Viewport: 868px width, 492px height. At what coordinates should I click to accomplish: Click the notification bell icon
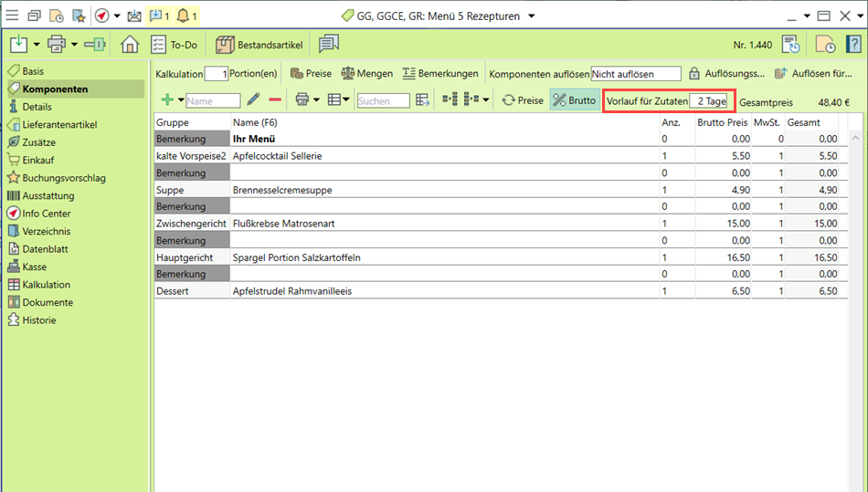point(183,16)
